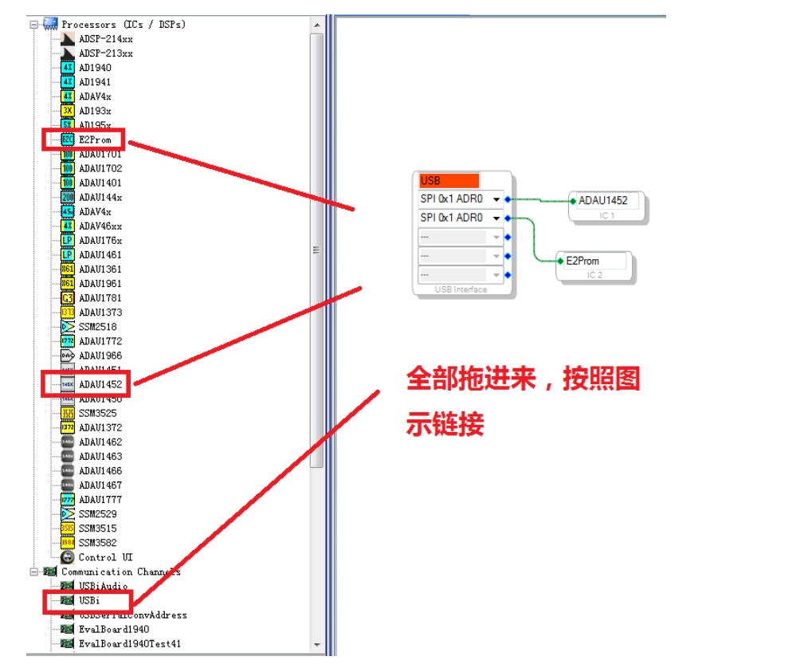Select the ADAU1466 tree item
The image size is (808, 672).
[x=100, y=471]
